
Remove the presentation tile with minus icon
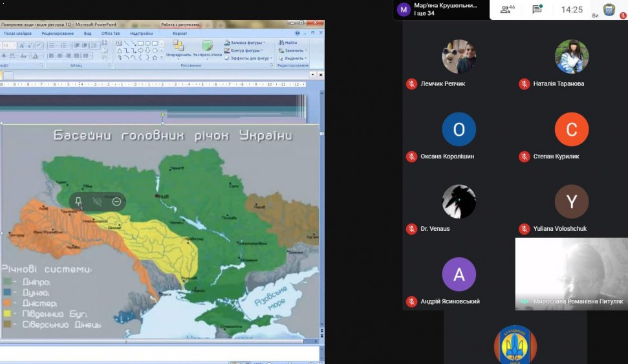coord(116,202)
